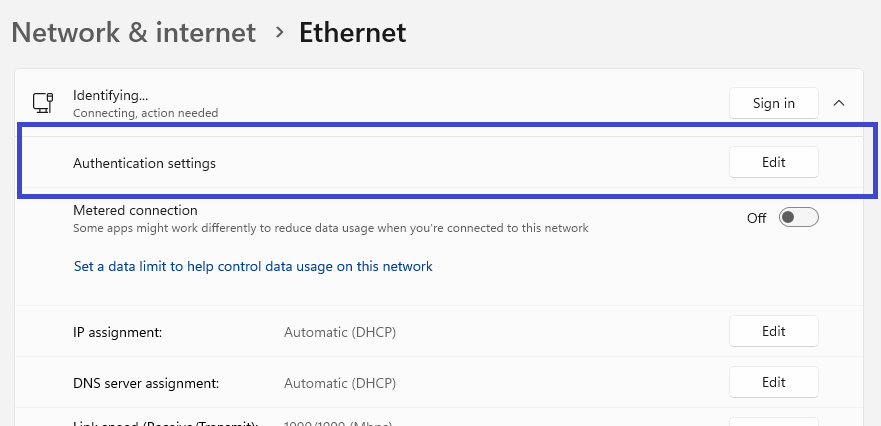Edit the IP assignment
This screenshot has width=881, height=426.
773,331
